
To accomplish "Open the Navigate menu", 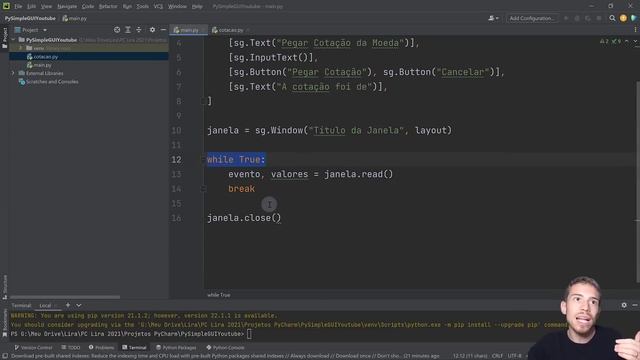I will [67, 7].
